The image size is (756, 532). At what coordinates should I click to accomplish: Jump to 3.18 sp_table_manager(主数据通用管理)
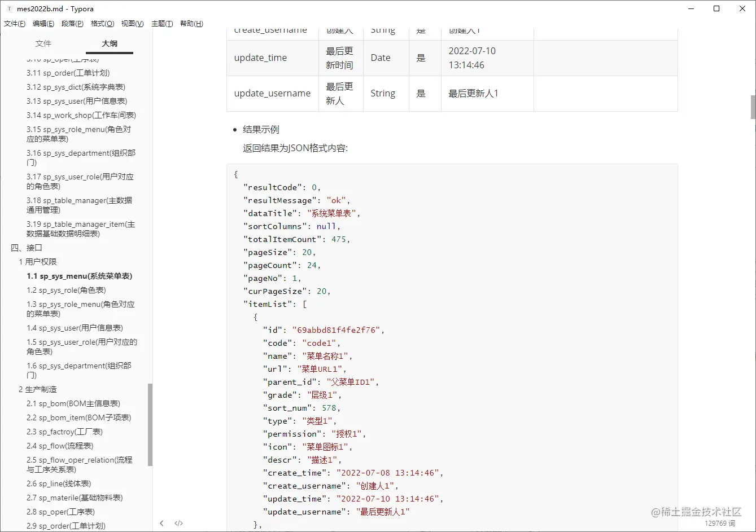pyautogui.click(x=80, y=205)
